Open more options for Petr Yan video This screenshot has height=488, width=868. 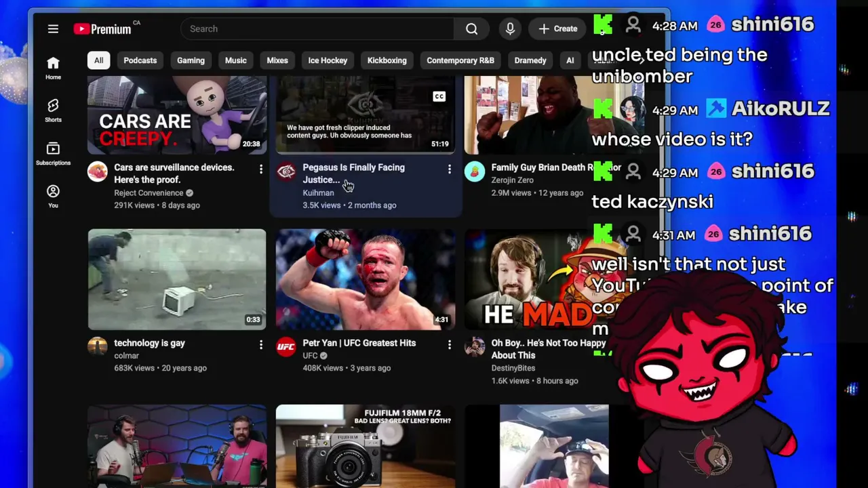coord(449,345)
